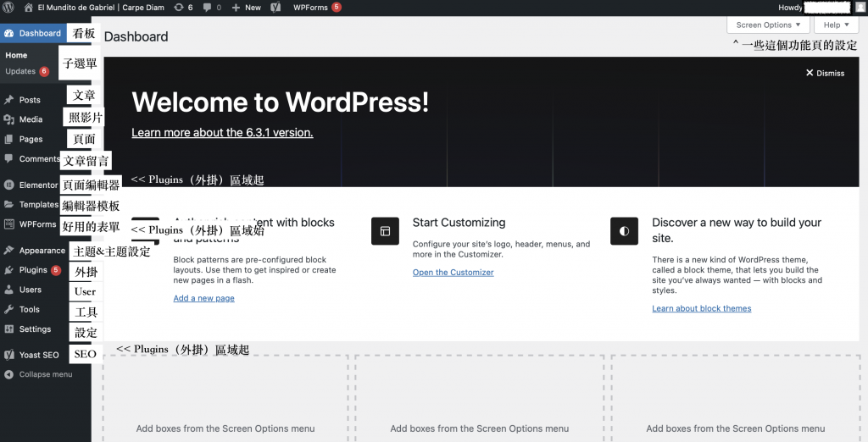868x442 pixels.
Task: Open the Yoast SEO menu item
Action: [x=39, y=355]
